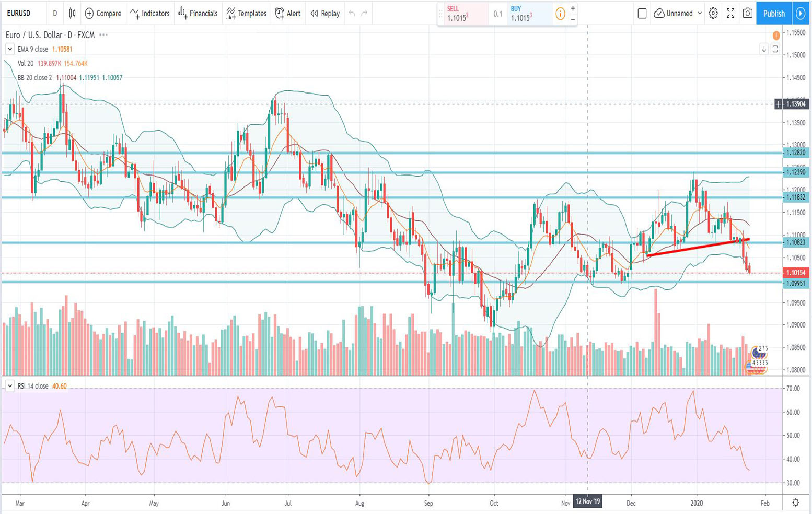Click the Publish button
The height and width of the screenshot is (514, 812).
tap(773, 14)
